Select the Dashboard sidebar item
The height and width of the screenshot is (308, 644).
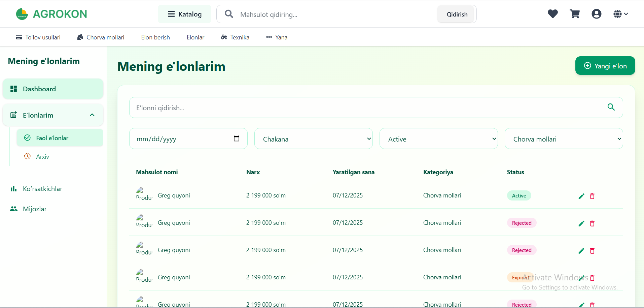[x=39, y=89]
